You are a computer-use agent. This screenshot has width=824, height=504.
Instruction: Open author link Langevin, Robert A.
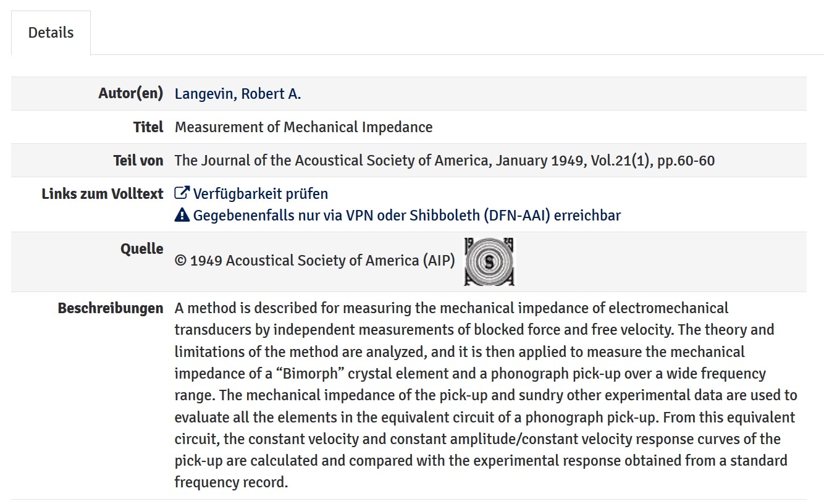pos(238,94)
